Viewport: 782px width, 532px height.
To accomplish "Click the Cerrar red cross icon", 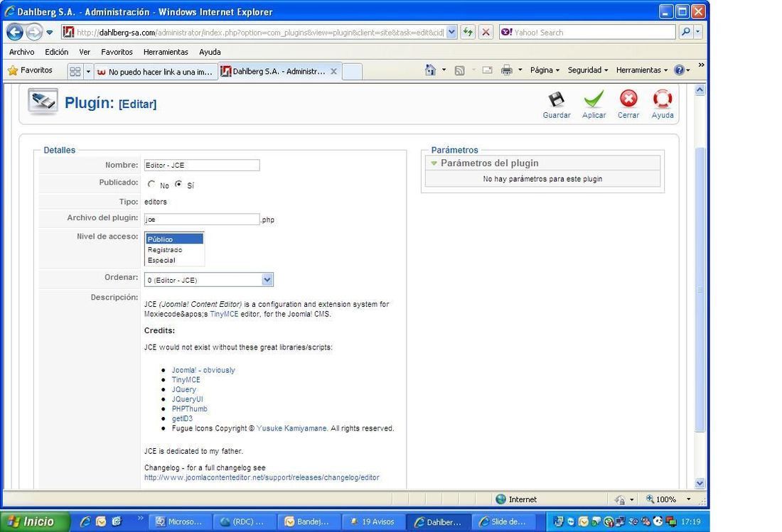I will coord(628,99).
